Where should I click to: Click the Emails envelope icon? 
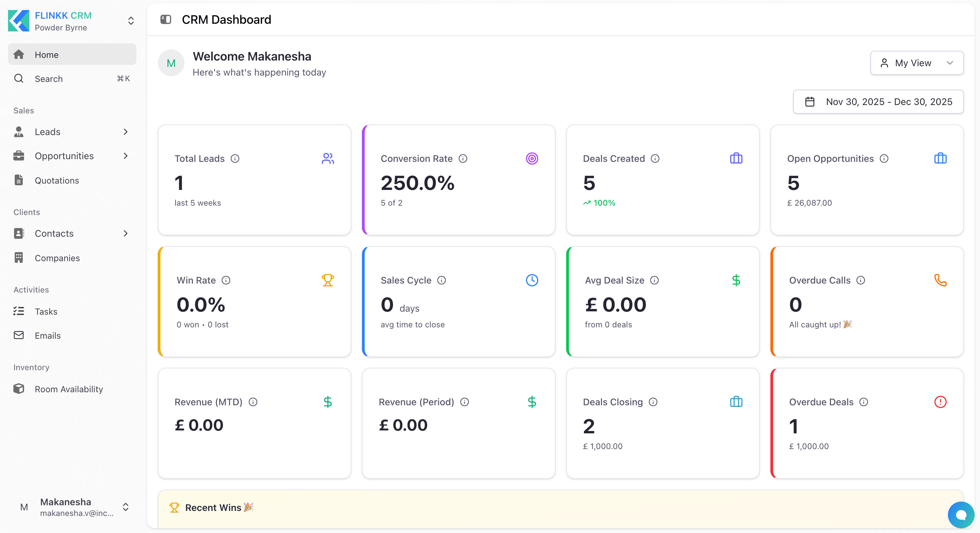click(x=19, y=335)
